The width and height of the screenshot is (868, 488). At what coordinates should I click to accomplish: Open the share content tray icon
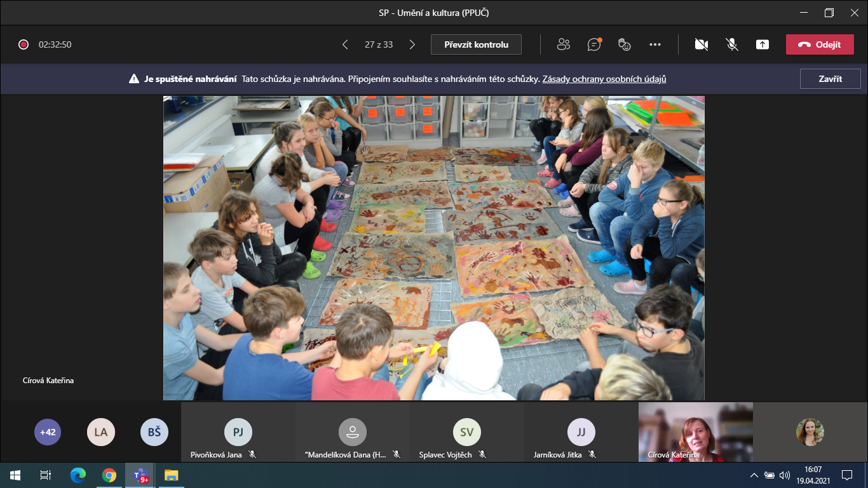763,44
